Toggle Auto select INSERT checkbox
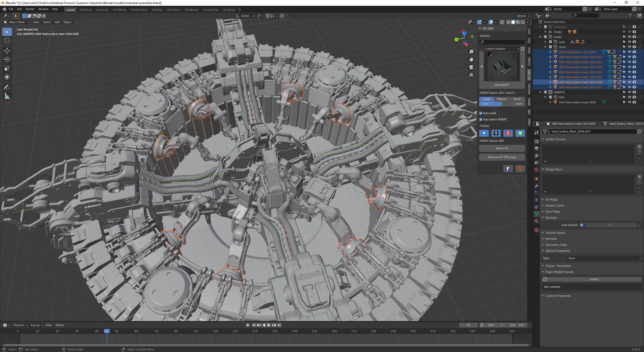Screen dimensions: 644x352 pos(481,119)
